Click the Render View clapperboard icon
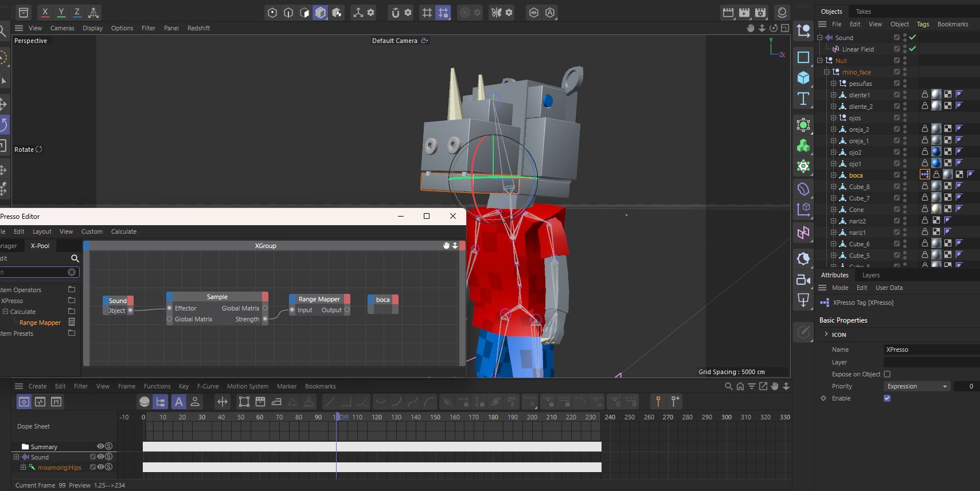This screenshot has width=980, height=491. tap(728, 12)
